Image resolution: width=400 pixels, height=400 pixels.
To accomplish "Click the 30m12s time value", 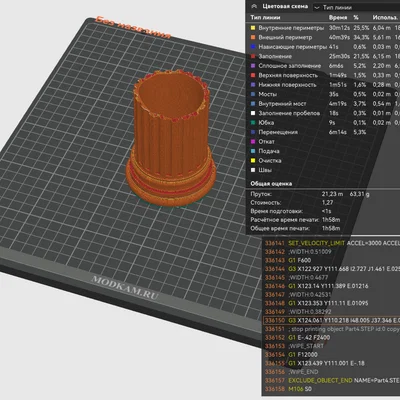I will coord(338,28).
